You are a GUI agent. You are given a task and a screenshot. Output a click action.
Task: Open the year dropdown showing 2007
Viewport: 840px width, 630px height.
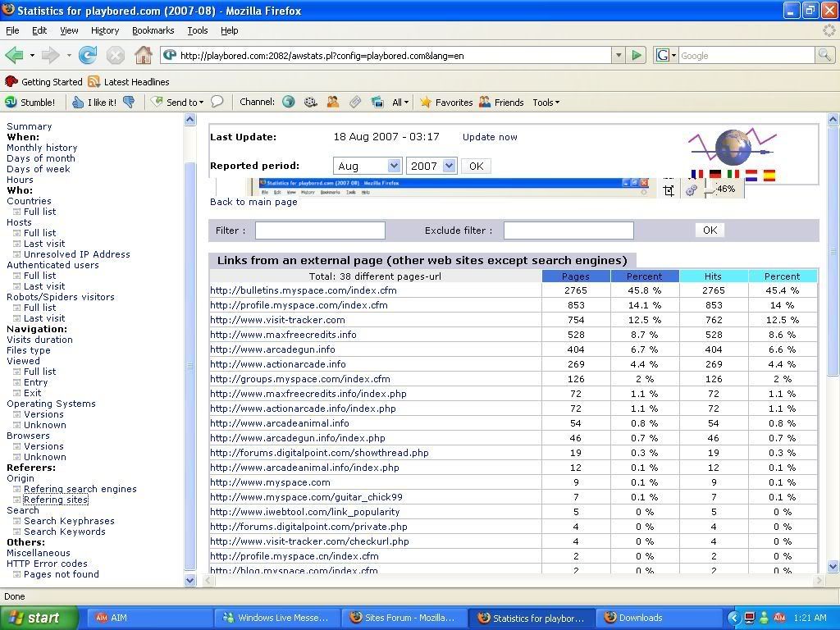coord(431,166)
